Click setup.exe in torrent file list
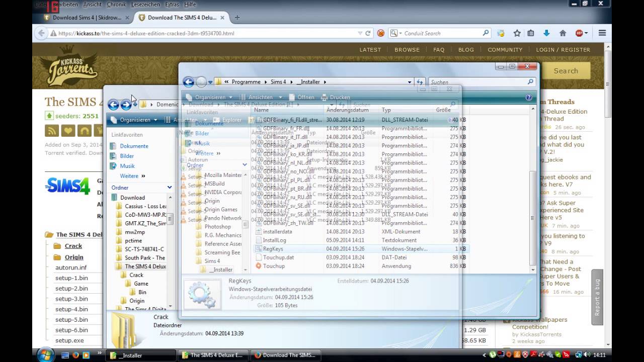The width and height of the screenshot is (644, 362). [69, 340]
